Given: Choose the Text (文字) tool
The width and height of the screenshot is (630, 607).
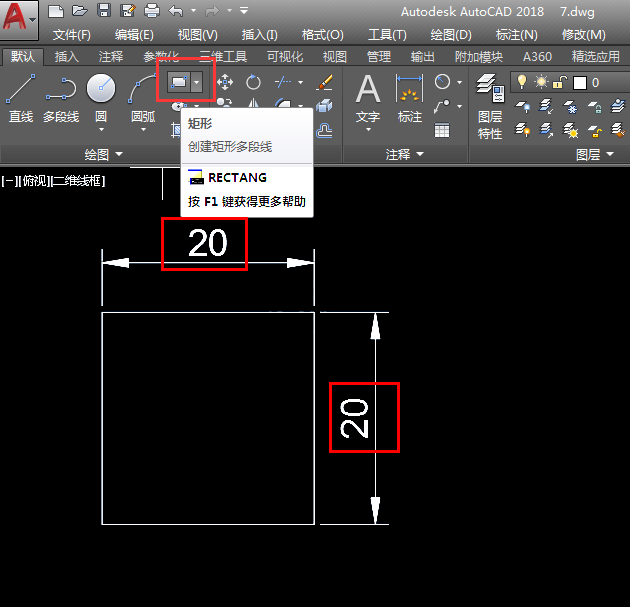Looking at the screenshot, I should click(x=368, y=102).
